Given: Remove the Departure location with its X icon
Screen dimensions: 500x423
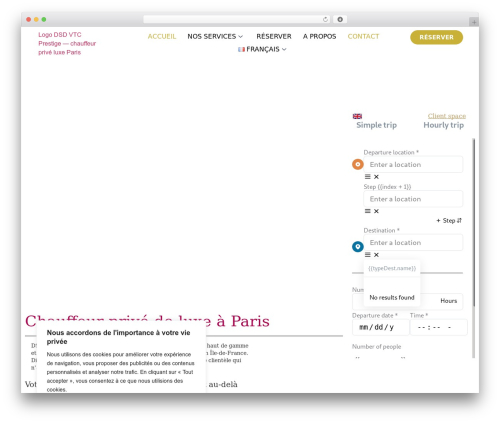Looking at the screenshot, I should click(x=376, y=177).
